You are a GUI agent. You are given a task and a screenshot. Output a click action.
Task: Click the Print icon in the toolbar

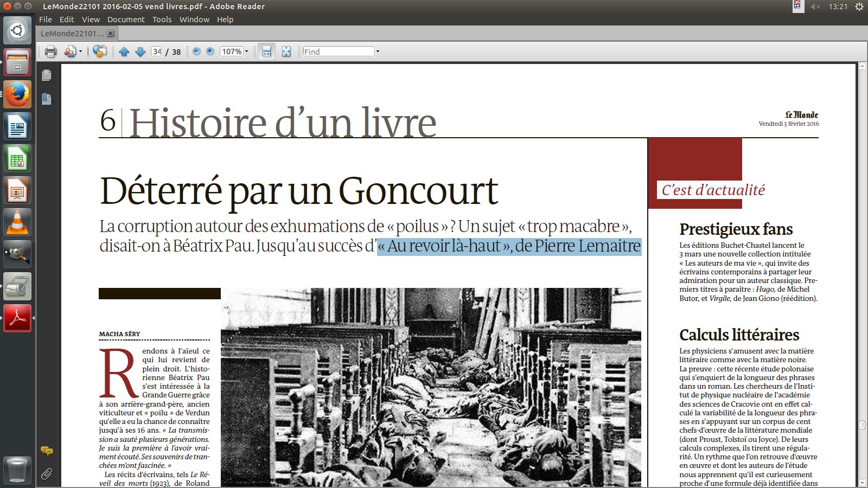coord(51,52)
